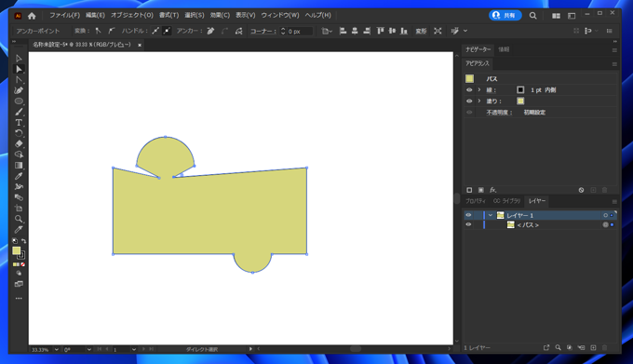Screen dimensions: 633x364
Task: Select the Eraser tool
Action: coord(19,143)
